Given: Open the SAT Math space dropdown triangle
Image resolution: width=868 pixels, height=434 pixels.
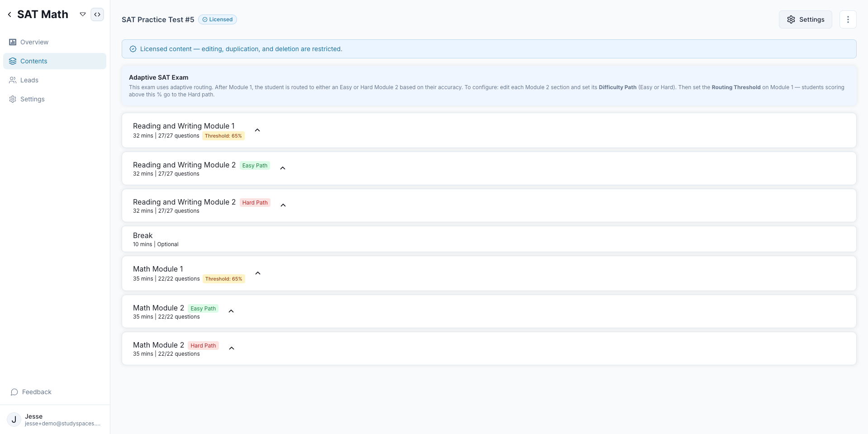Looking at the screenshot, I should coord(83,14).
